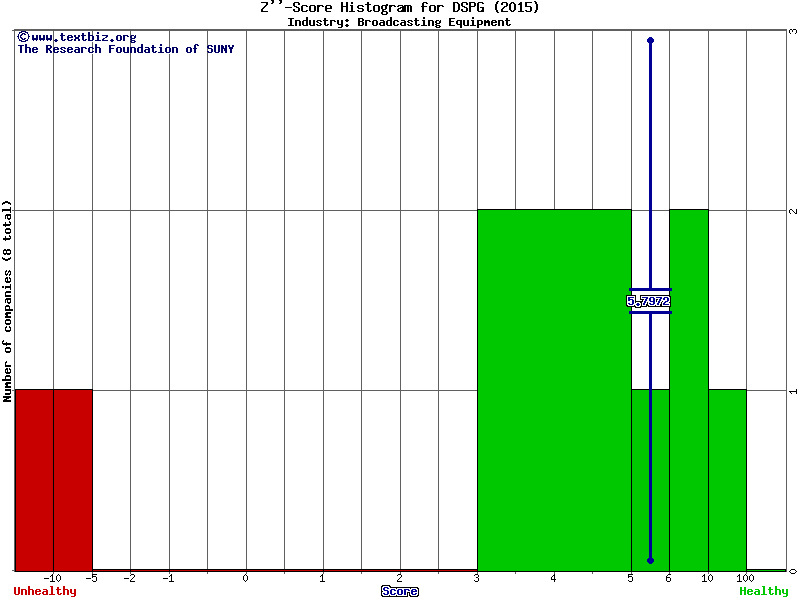The width and height of the screenshot is (800, 600).
Task: Select the wide green bar from 3 to 5
Action: point(554,390)
